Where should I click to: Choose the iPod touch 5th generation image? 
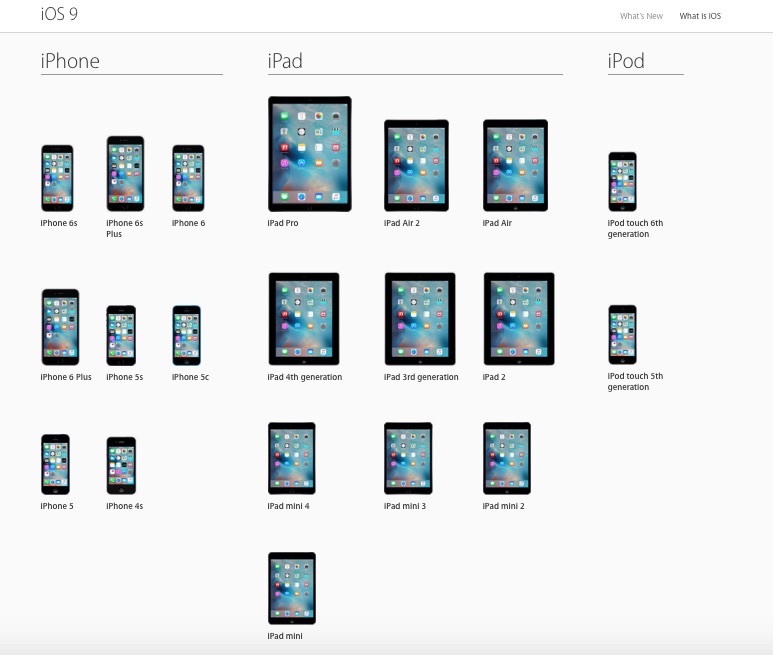pos(622,335)
